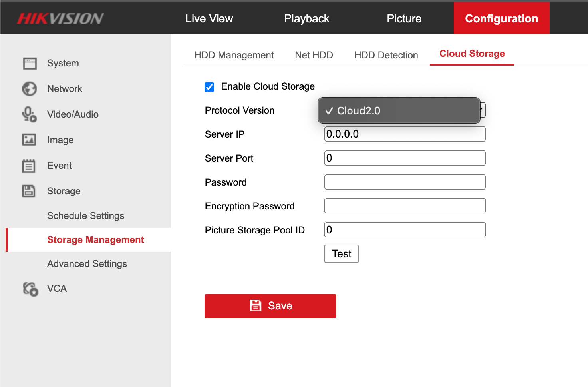Click the Test button

(341, 254)
